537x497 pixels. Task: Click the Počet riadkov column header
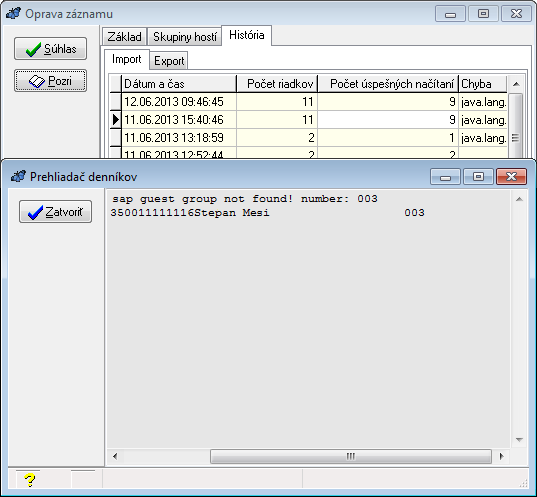pos(277,84)
